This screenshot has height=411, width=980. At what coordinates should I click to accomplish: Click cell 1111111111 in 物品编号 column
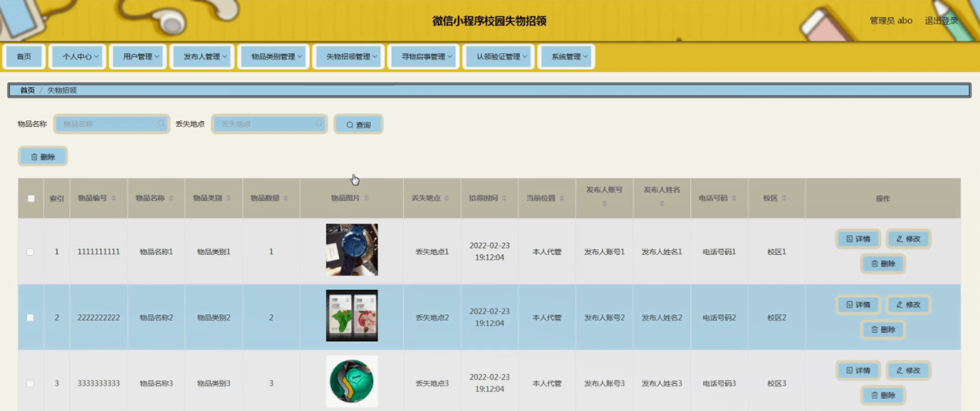[99, 252]
